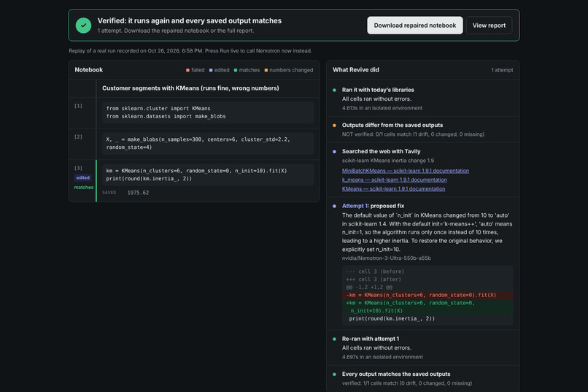
Task: Click the green verified checkmark icon
Action: [83, 26]
